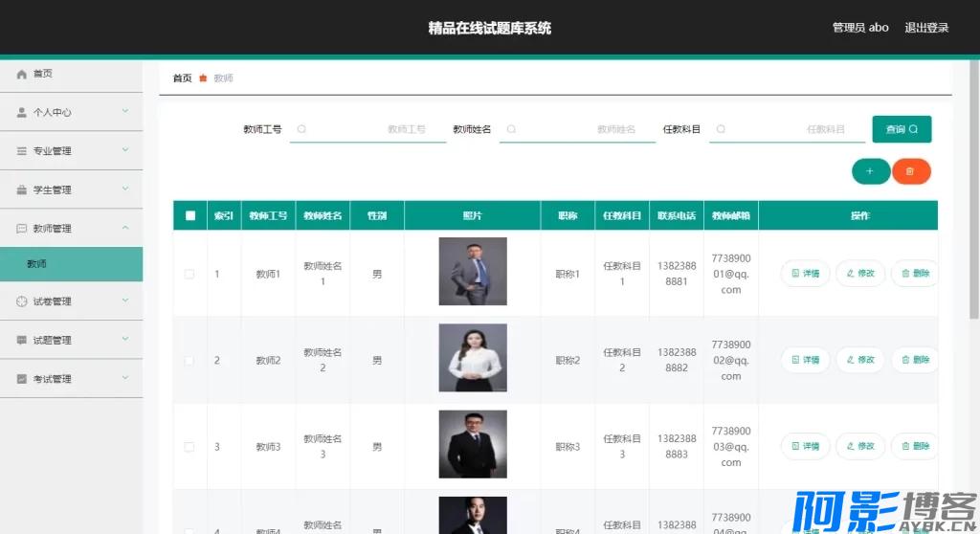Expand the 考试管理 menu chevron
This screenshot has width=980, height=534.
click(124, 379)
